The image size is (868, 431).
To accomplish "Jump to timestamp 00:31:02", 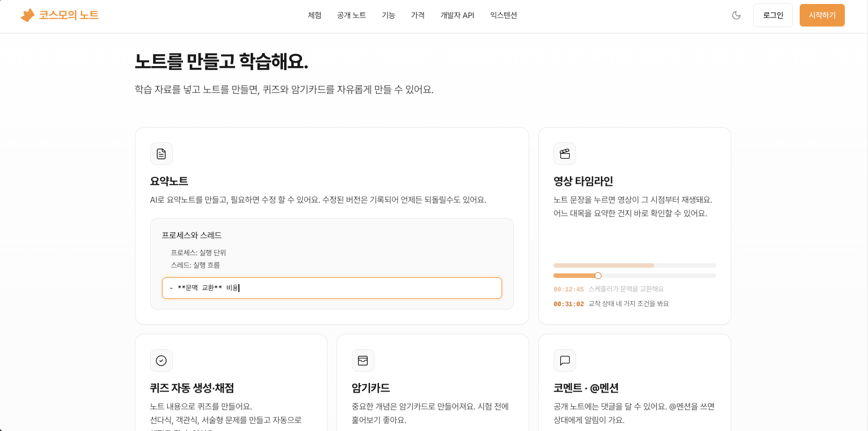I will click(x=569, y=304).
